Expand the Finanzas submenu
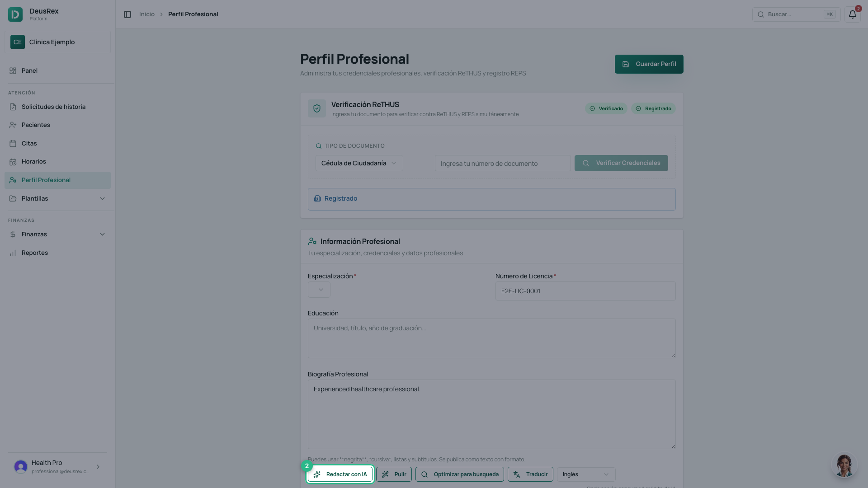868x488 pixels. (57, 235)
